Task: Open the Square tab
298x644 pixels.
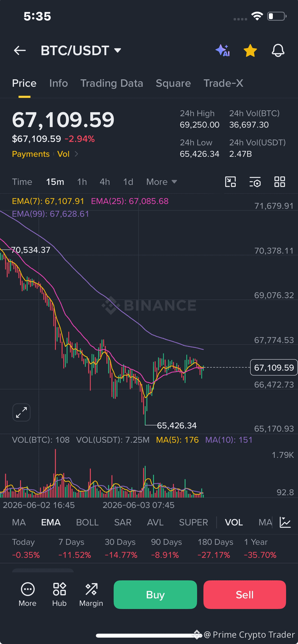Action: (173, 83)
